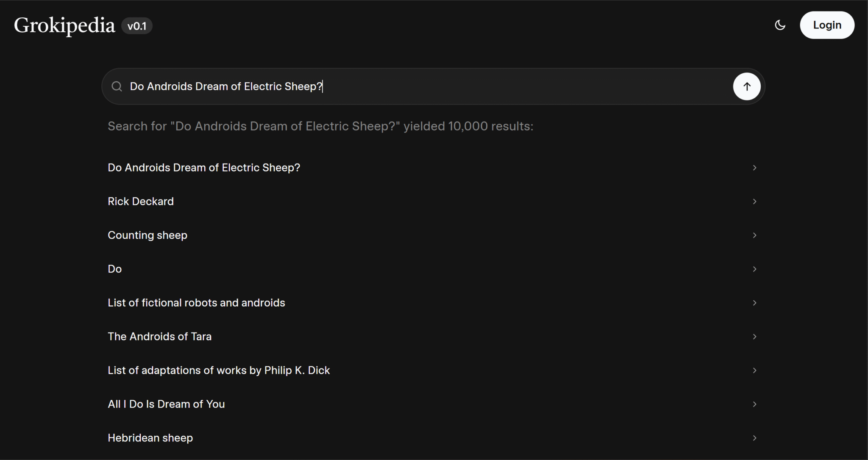Open the Rick Deckard result
The image size is (868, 460).
coord(141,202)
